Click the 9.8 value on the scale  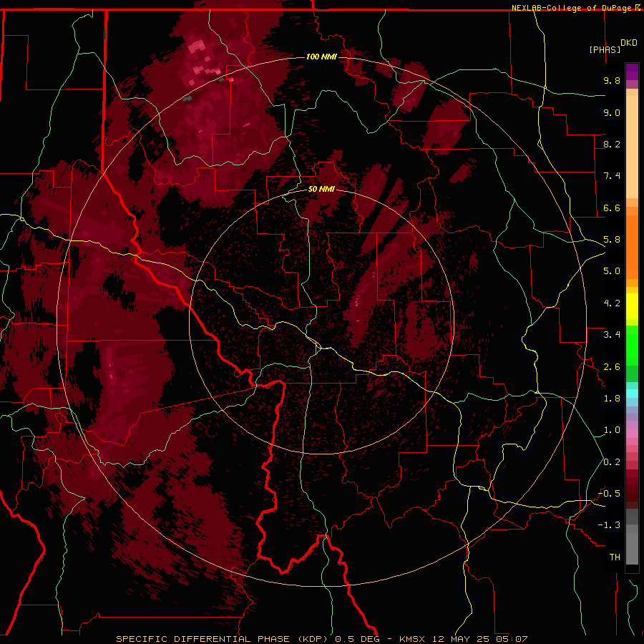pos(612,80)
